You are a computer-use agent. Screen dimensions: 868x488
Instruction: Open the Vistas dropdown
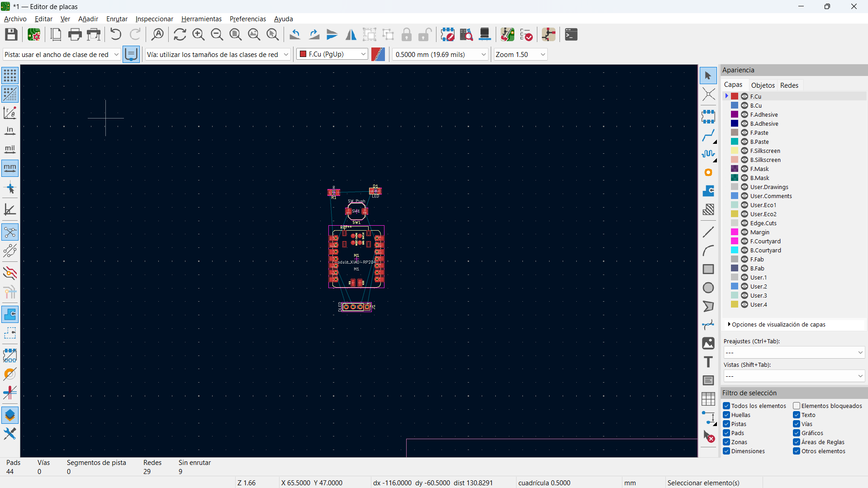tap(794, 376)
